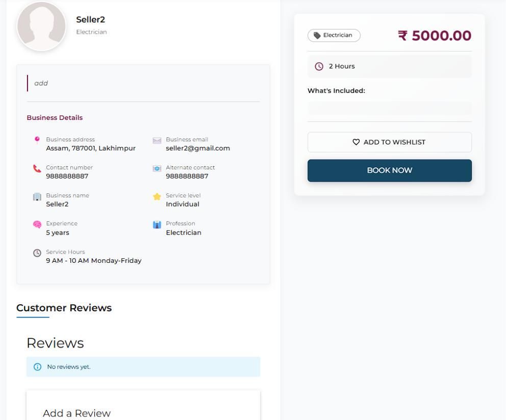This screenshot has width=506, height=420.
Task: Click the yellow star service level icon
Action: coord(157,197)
